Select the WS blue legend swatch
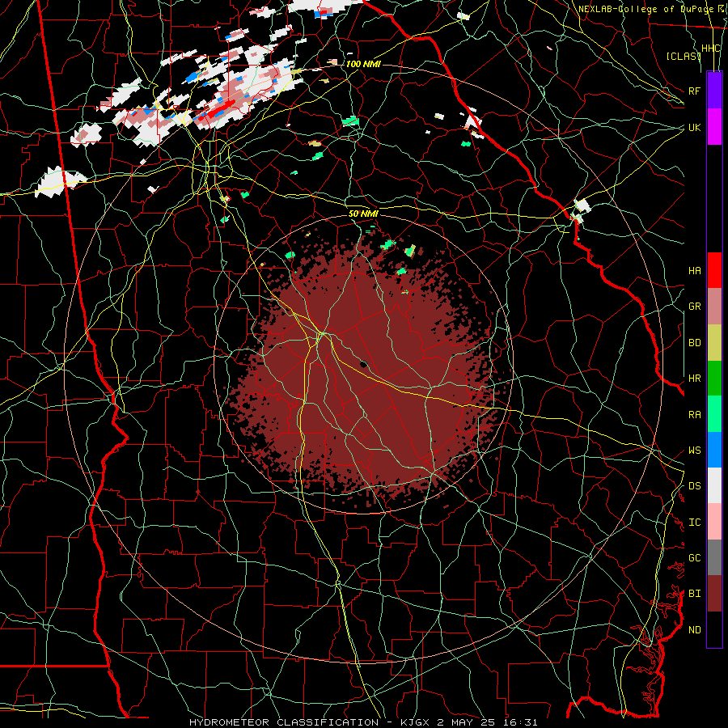728x728 pixels. click(714, 450)
